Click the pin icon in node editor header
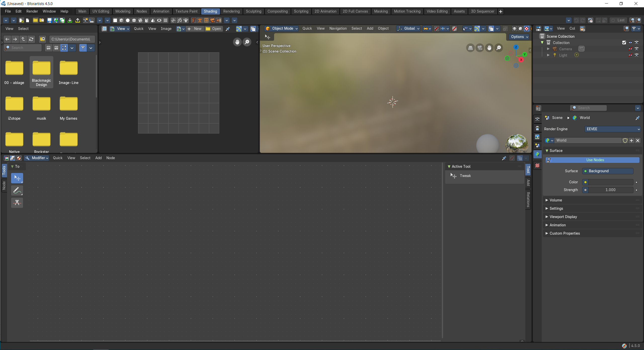 pos(504,158)
